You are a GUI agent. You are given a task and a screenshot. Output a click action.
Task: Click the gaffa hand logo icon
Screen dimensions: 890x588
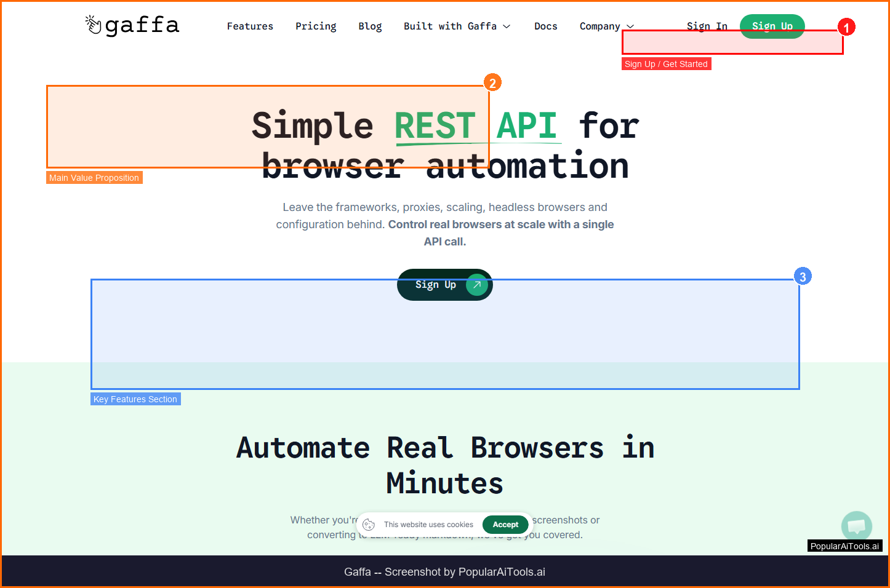(93, 25)
